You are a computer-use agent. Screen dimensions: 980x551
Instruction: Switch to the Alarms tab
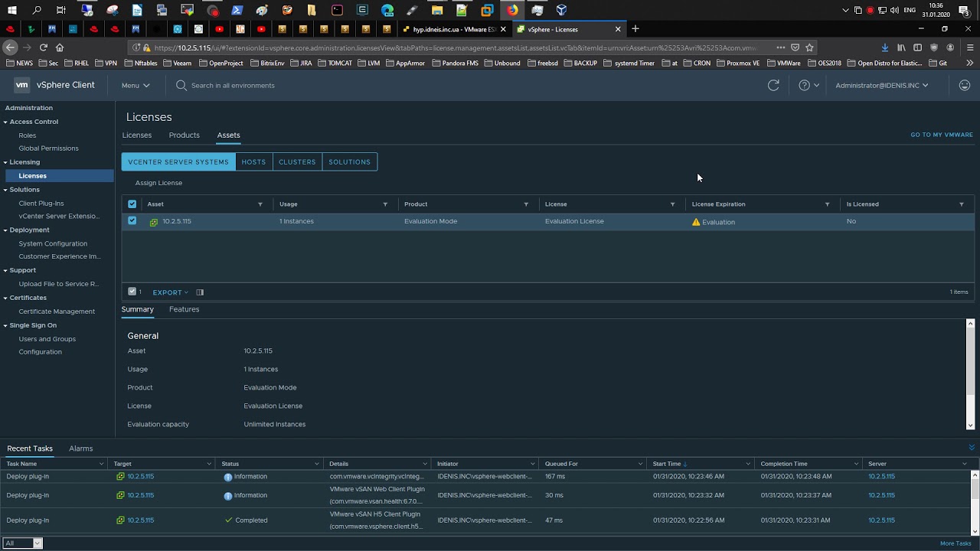pyautogui.click(x=81, y=448)
